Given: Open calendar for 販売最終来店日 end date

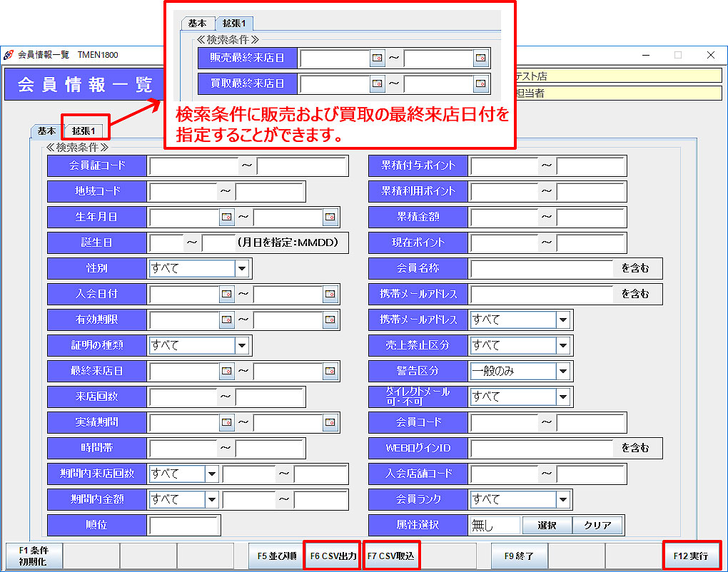Looking at the screenshot, I should tap(480, 58).
